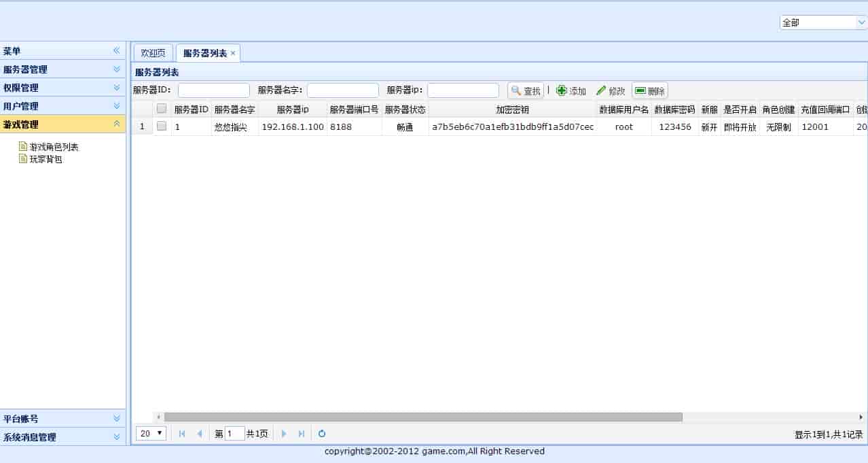
Task: Click the 修改 edit pencil icon
Action: pyautogui.click(x=601, y=90)
